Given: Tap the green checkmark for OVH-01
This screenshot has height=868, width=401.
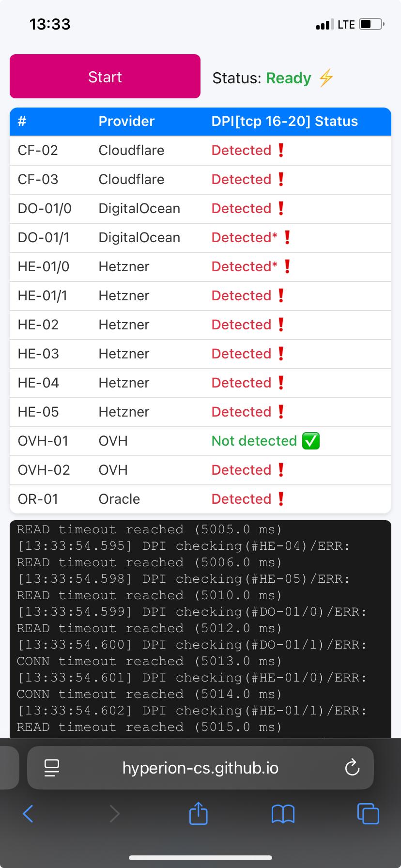Looking at the screenshot, I should click(310, 441).
